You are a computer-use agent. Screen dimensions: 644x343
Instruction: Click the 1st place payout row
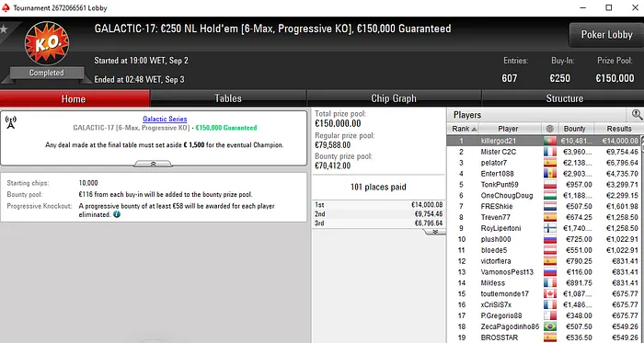pos(378,204)
